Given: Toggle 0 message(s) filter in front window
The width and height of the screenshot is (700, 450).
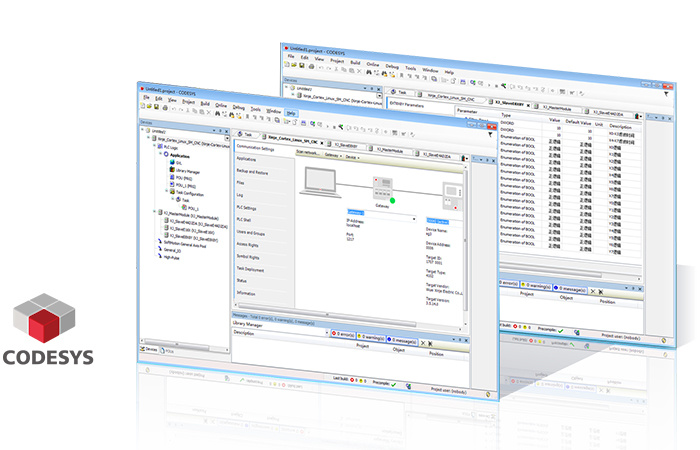Looking at the screenshot, I should coord(401,341).
